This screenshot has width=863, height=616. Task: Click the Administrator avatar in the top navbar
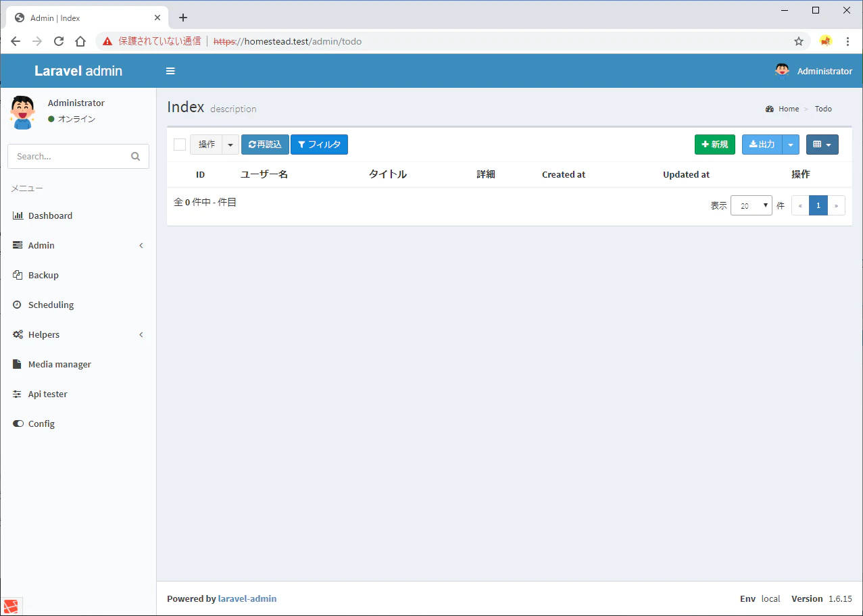782,71
